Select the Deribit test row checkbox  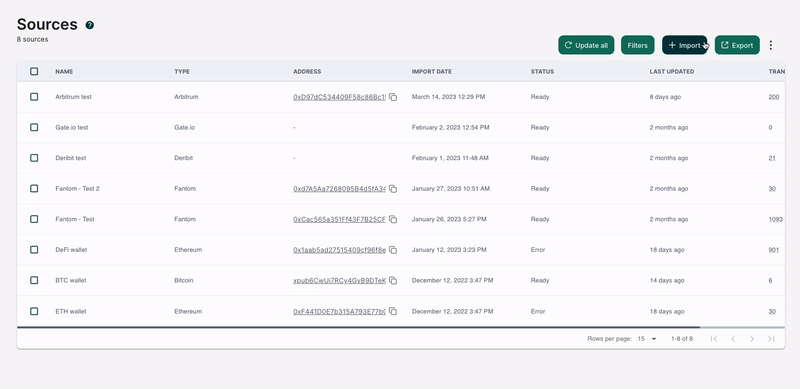point(34,158)
